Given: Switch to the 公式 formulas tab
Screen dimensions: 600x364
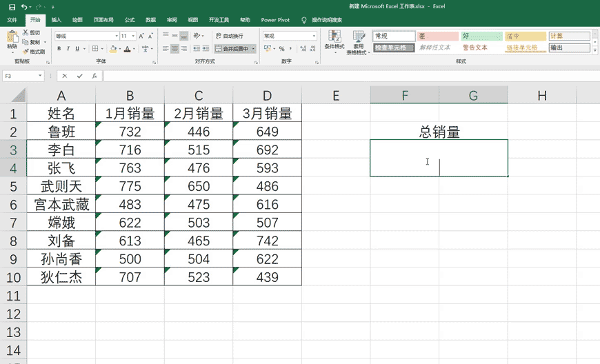Looking at the screenshot, I should [130, 20].
